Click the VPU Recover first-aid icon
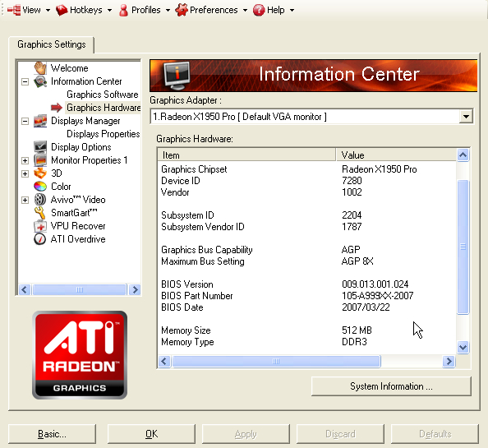The width and height of the screenshot is (488, 448). click(x=40, y=226)
